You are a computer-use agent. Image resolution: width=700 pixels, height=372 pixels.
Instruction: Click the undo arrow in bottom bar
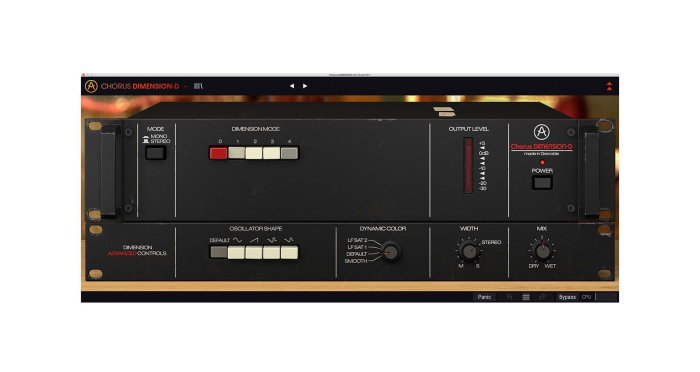pyautogui.click(x=509, y=297)
